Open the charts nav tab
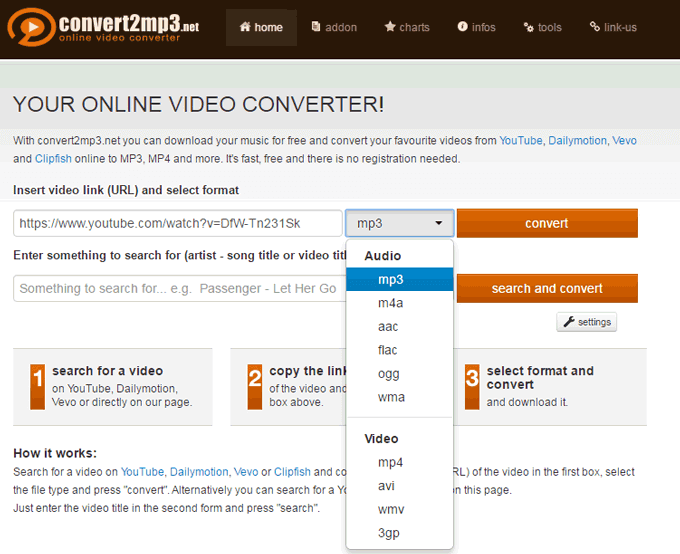 click(407, 27)
